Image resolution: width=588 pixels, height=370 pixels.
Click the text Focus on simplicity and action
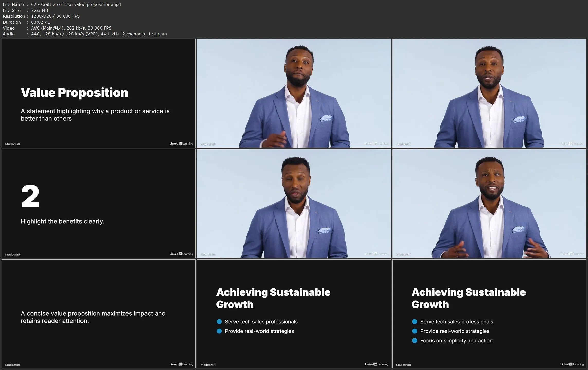coord(456,341)
